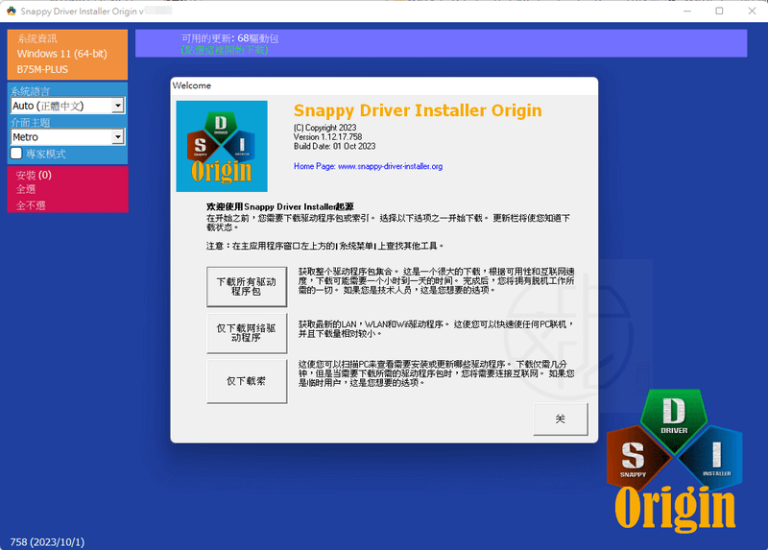Dismiss the Welcome dialog with 关 button
768x550 pixels.
click(560, 419)
